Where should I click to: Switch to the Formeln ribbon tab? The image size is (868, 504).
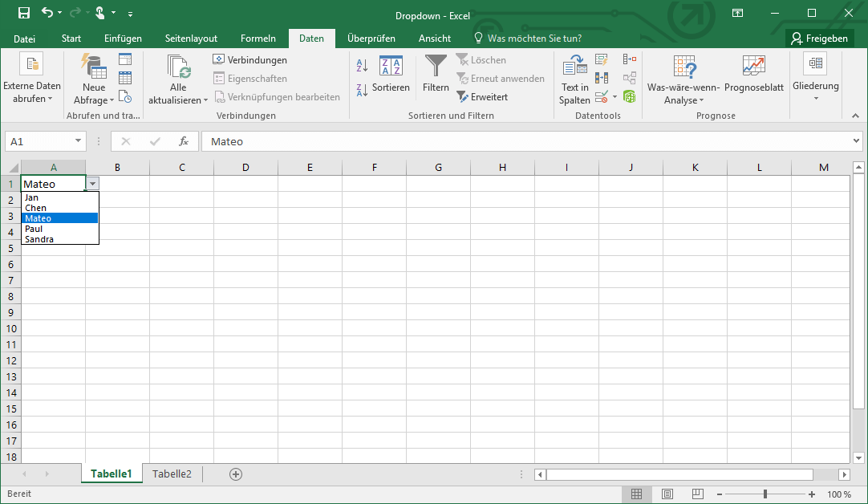[x=258, y=38]
